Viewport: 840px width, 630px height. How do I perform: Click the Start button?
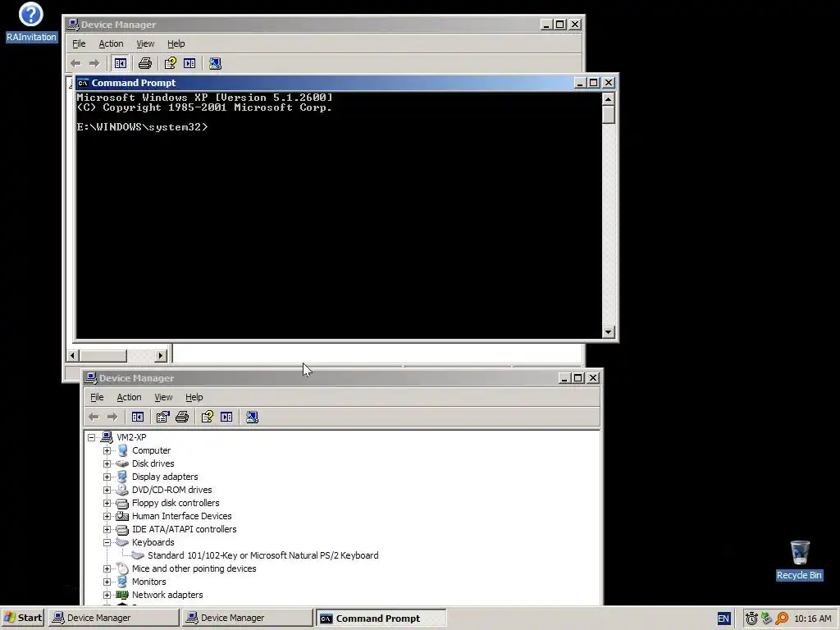pos(23,619)
